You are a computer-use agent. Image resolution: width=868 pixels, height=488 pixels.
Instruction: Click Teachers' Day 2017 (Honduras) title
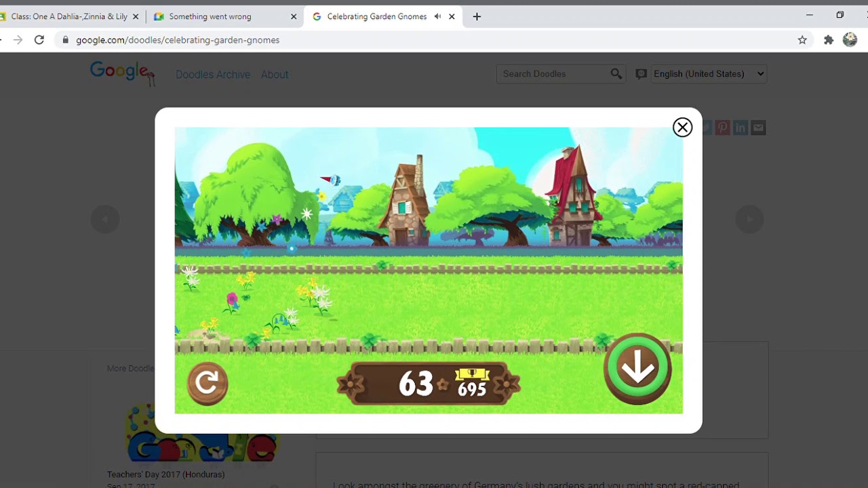click(x=165, y=474)
